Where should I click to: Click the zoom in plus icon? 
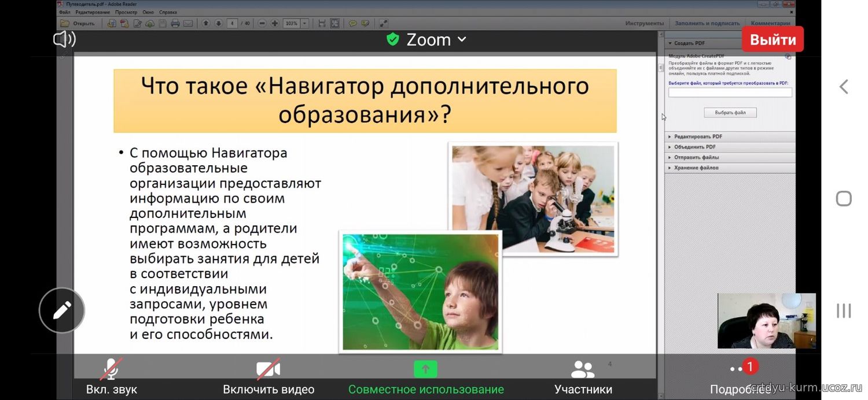(275, 24)
